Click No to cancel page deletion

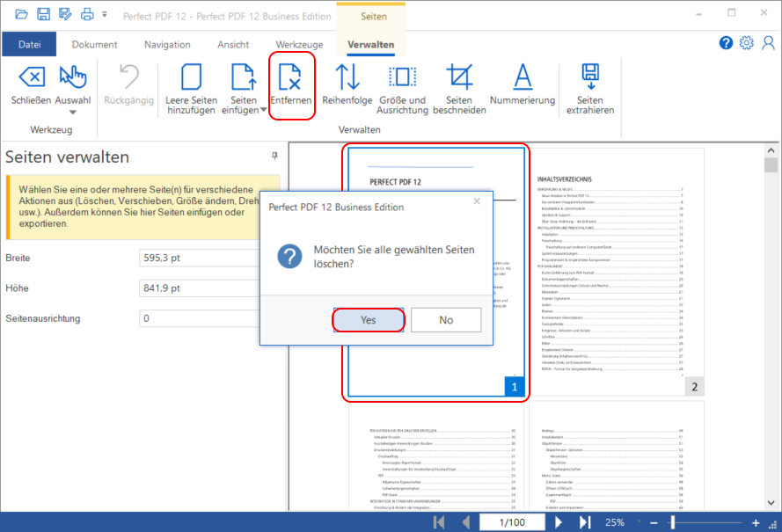tap(446, 320)
